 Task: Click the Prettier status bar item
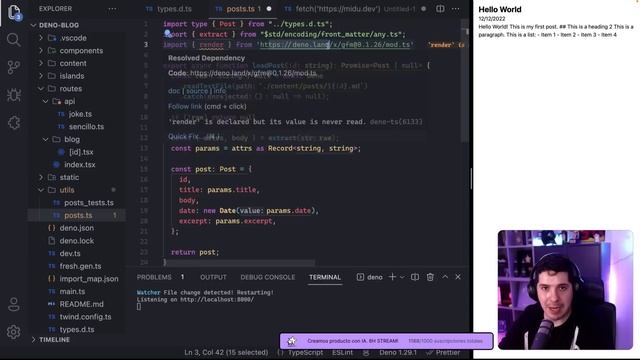tap(443, 352)
